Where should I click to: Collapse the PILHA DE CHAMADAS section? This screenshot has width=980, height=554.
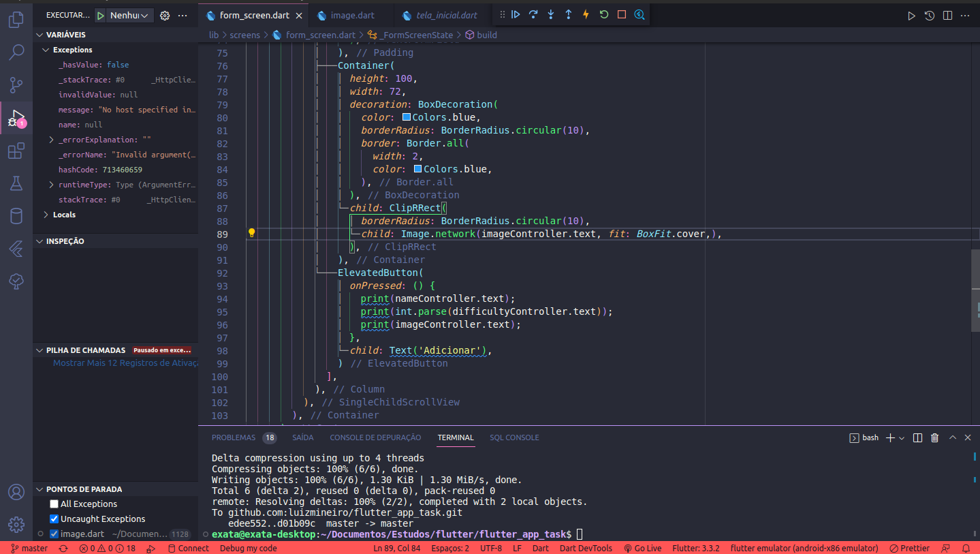[x=39, y=350]
